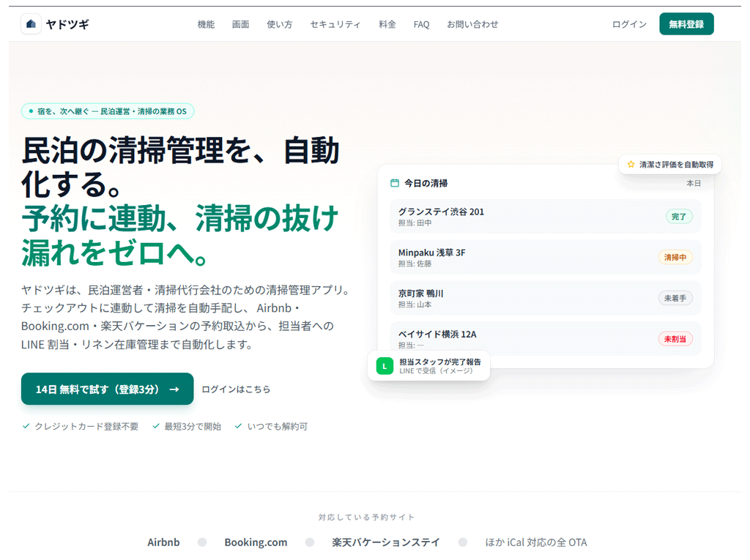750x560 pixels.
Task: Click the star icon in 清潔さ評価を自動取得 badge
Action: pyautogui.click(x=631, y=165)
